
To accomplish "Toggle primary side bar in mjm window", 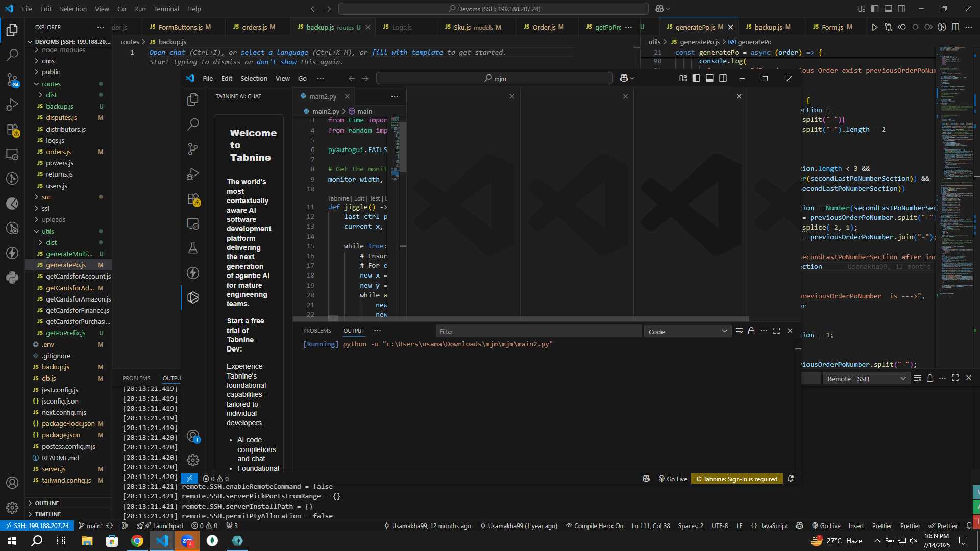I will click(696, 78).
